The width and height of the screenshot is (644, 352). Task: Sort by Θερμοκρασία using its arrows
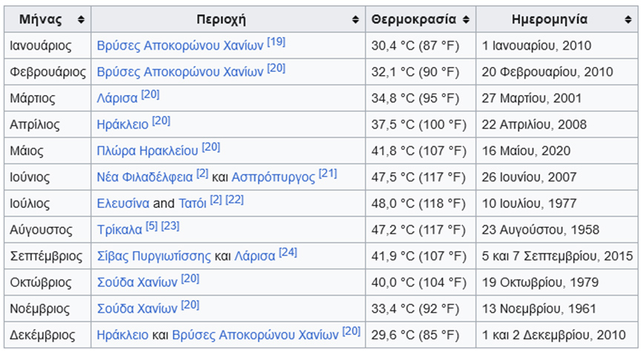(466, 19)
